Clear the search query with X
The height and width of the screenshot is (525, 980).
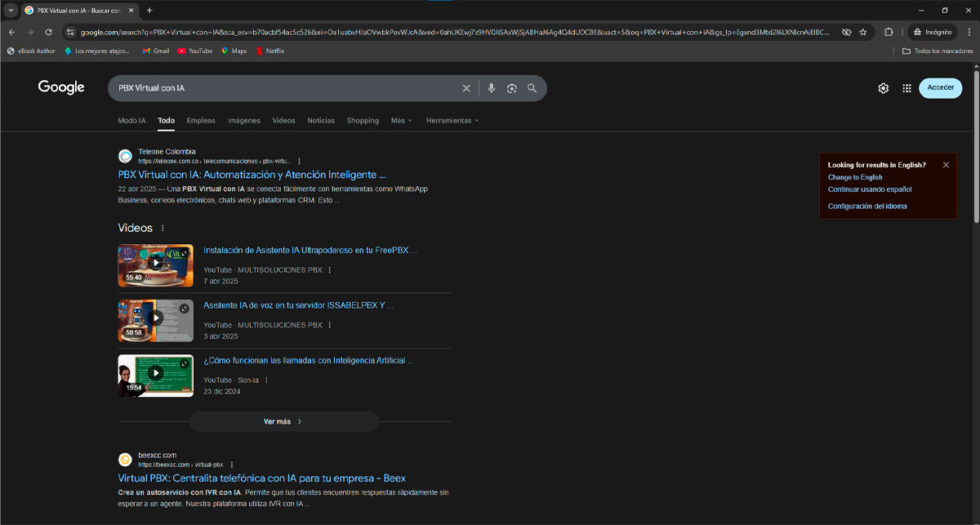point(466,88)
